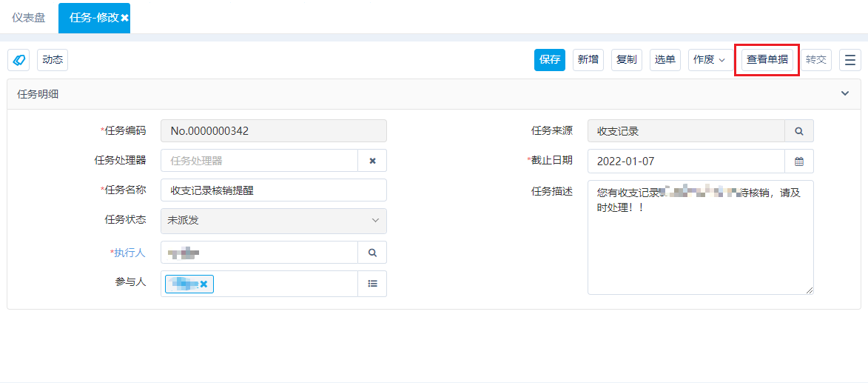This screenshot has height=383, width=868.
Task: Click the 查看单据 button
Action: (767, 60)
